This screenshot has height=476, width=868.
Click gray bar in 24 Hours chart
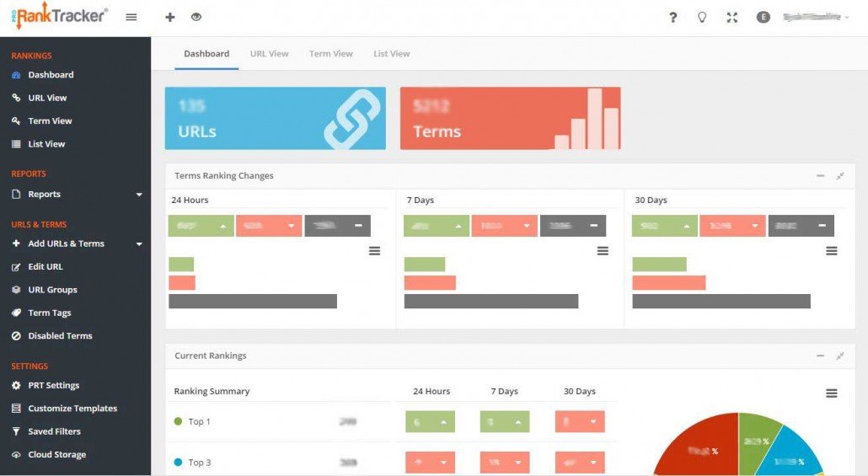point(253,301)
